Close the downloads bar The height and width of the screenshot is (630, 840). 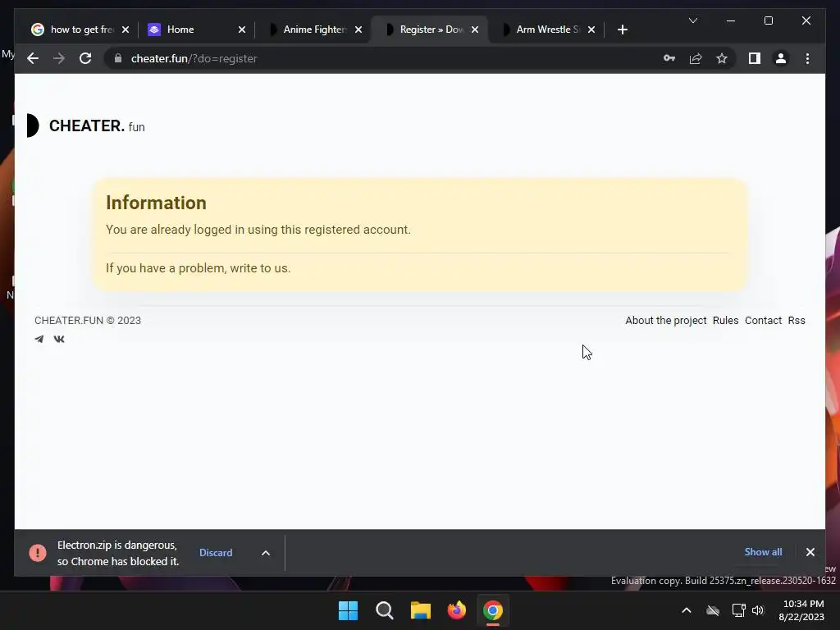tap(810, 552)
